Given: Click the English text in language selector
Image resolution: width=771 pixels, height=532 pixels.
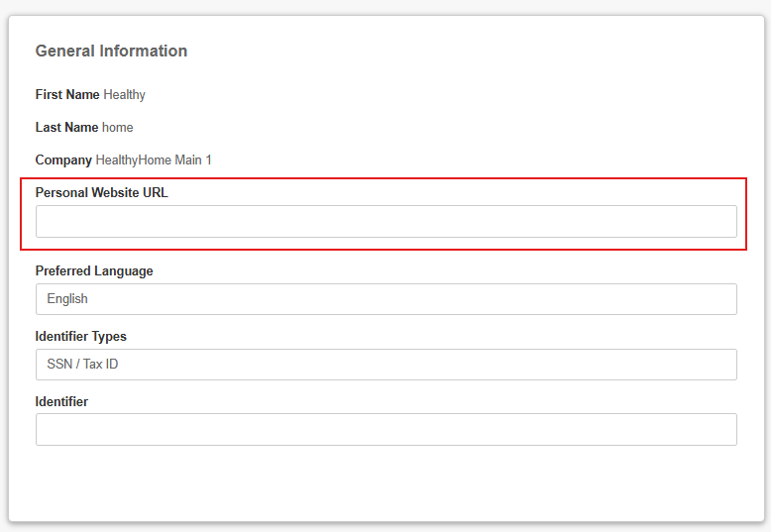Looking at the screenshot, I should [67, 298].
